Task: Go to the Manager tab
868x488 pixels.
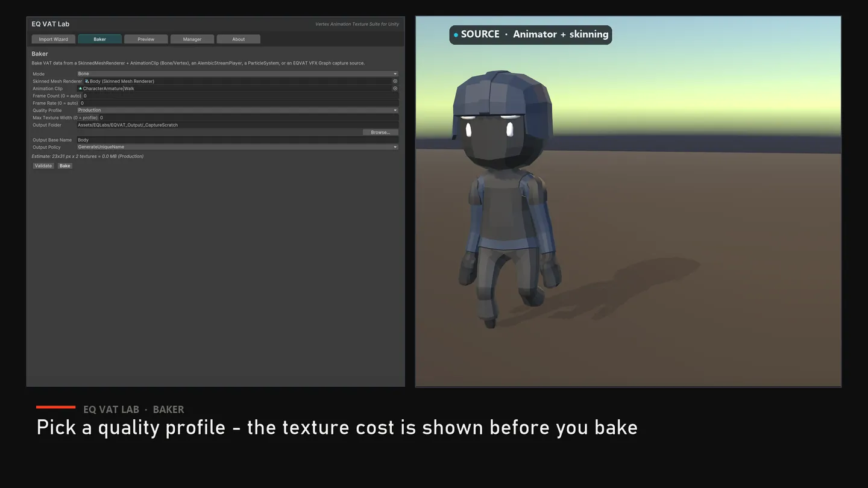Action: [x=192, y=39]
